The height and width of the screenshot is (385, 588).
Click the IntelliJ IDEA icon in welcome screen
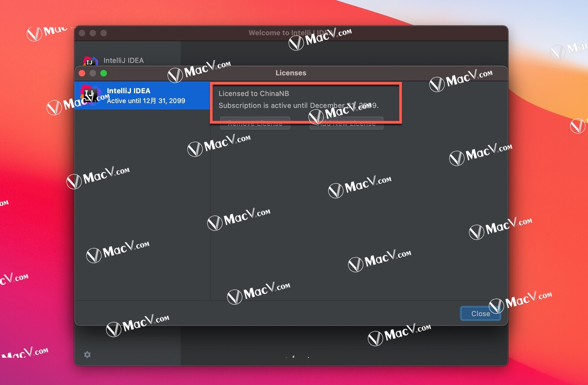(x=92, y=60)
